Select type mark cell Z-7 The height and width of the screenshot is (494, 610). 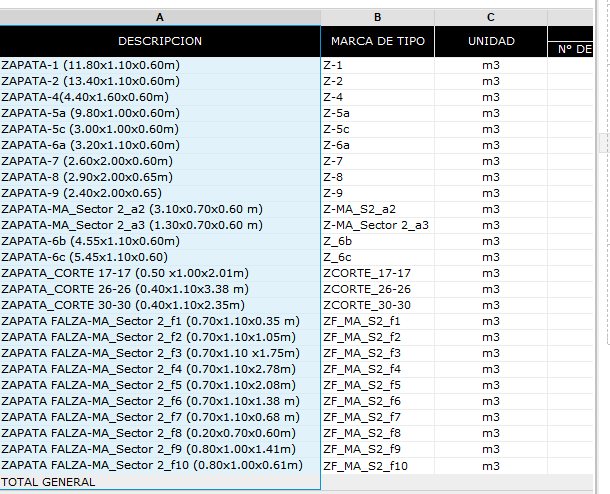click(x=377, y=161)
